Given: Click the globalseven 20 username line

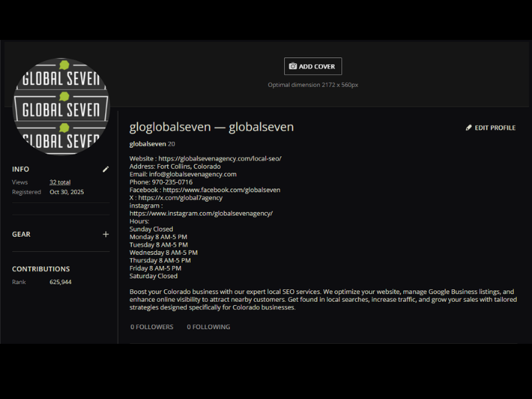Looking at the screenshot, I should (152, 144).
